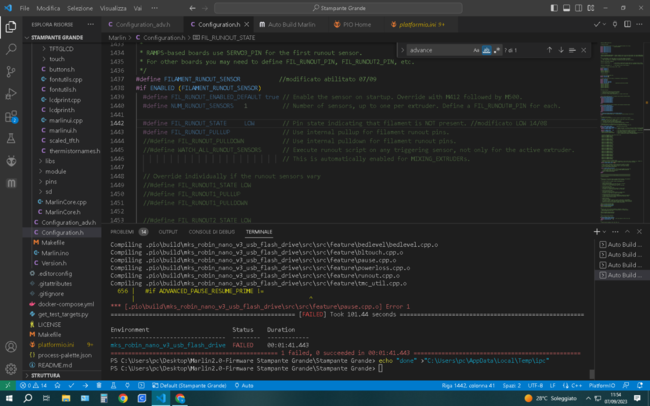Expand the libs folder in explorer
This screenshot has width=650, height=406.
[50, 159]
